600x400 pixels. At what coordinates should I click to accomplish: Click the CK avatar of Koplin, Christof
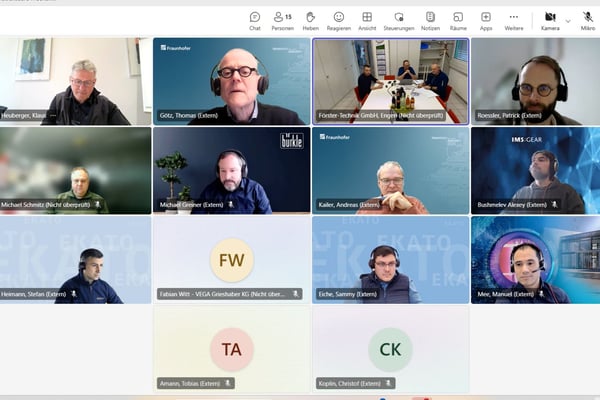390,349
